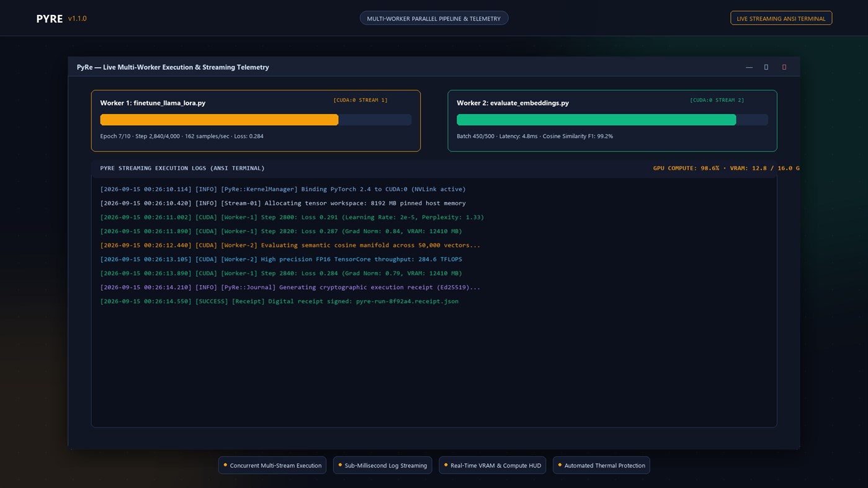Click the Live Streaming ANSI Terminal button
868x488 pixels.
(x=781, y=19)
